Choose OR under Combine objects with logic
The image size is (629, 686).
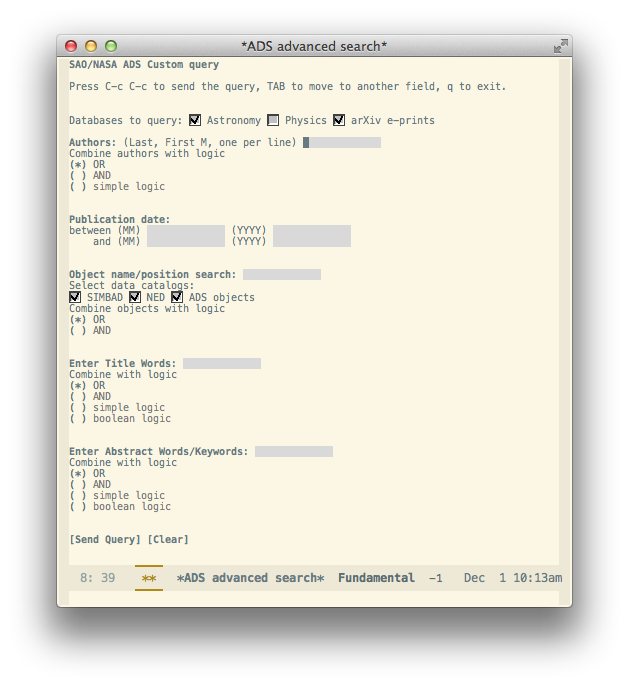[x=78, y=319]
